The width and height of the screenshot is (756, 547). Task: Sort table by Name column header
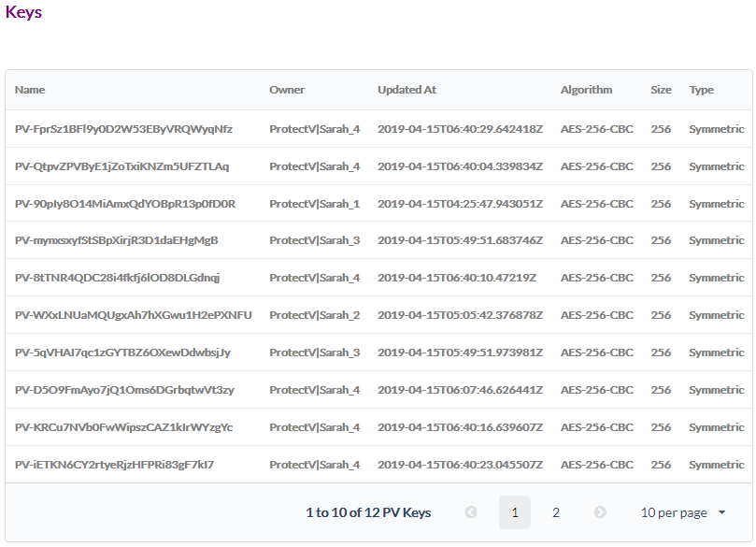point(30,90)
